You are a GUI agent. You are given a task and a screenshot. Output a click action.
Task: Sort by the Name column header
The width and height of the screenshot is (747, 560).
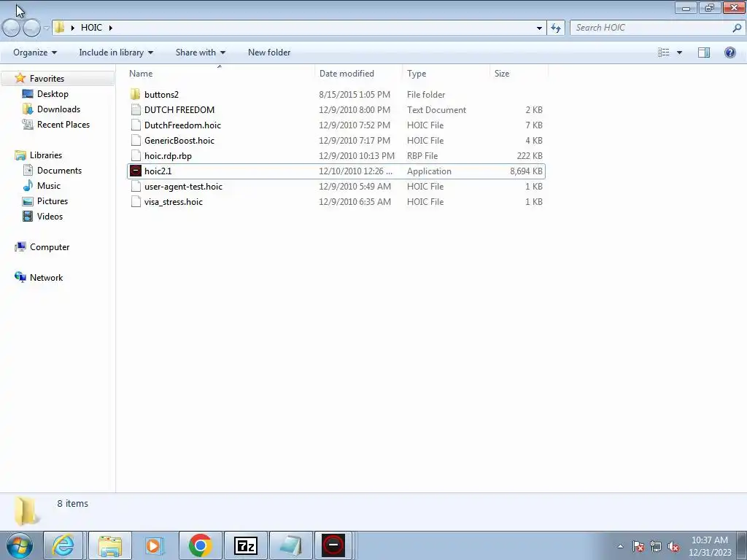[220, 74]
